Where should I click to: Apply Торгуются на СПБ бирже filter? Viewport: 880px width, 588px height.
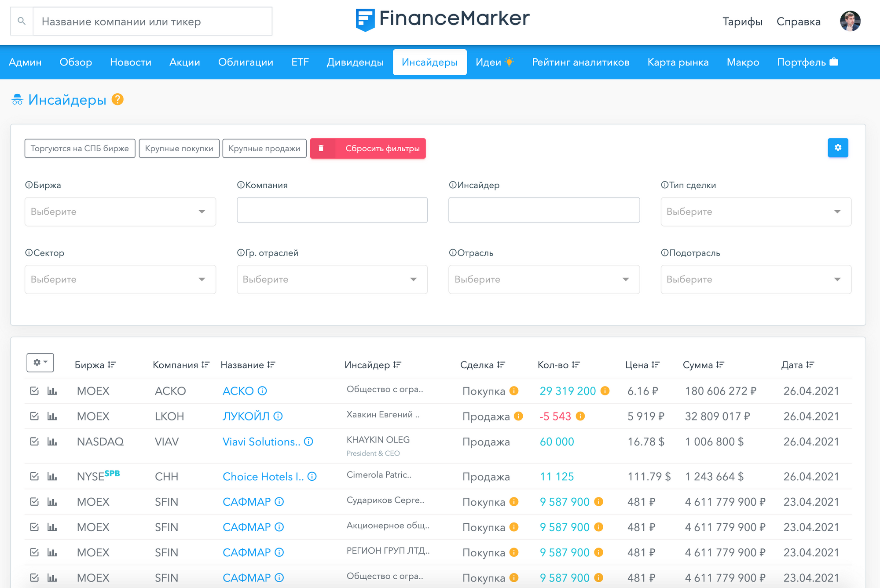click(x=80, y=148)
